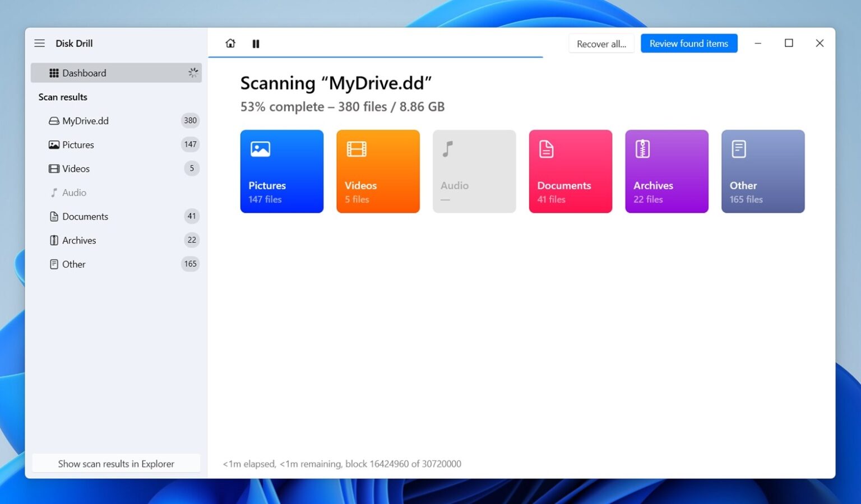Click the Videos film icon in the sidebar
Image resolution: width=861 pixels, height=504 pixels.
pyautogui.click(x=53, y=169)
